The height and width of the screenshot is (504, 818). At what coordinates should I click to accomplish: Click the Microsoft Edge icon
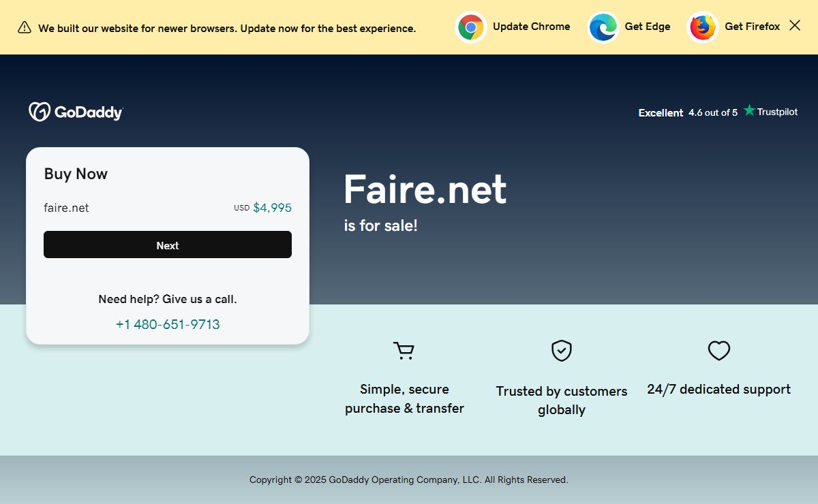[x=603, y=27]
